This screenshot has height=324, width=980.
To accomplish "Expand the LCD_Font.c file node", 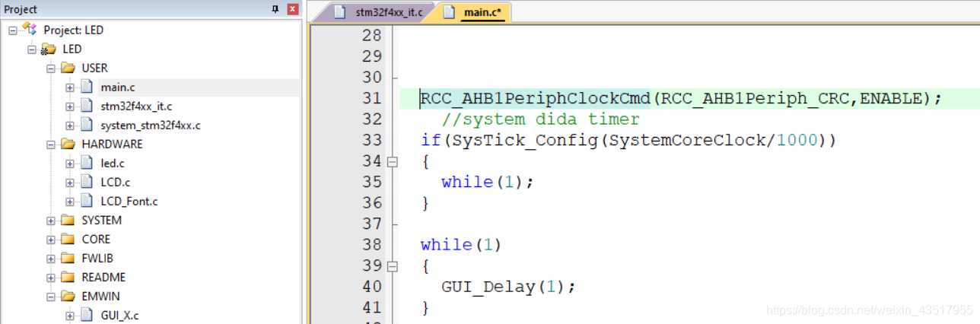I will [70, 201].
